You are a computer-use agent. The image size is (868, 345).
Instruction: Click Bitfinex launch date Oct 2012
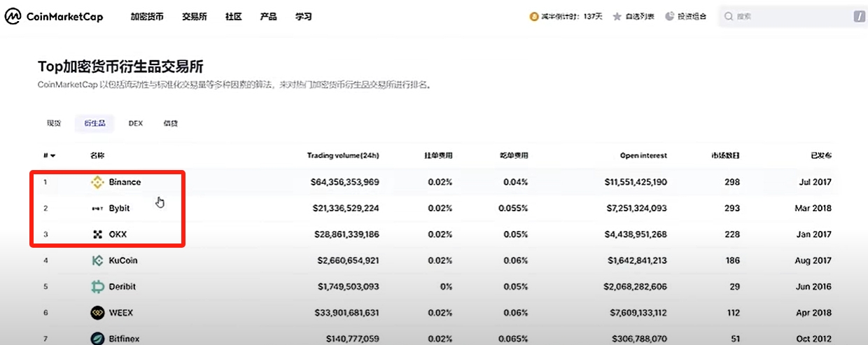tap(814, 339)
